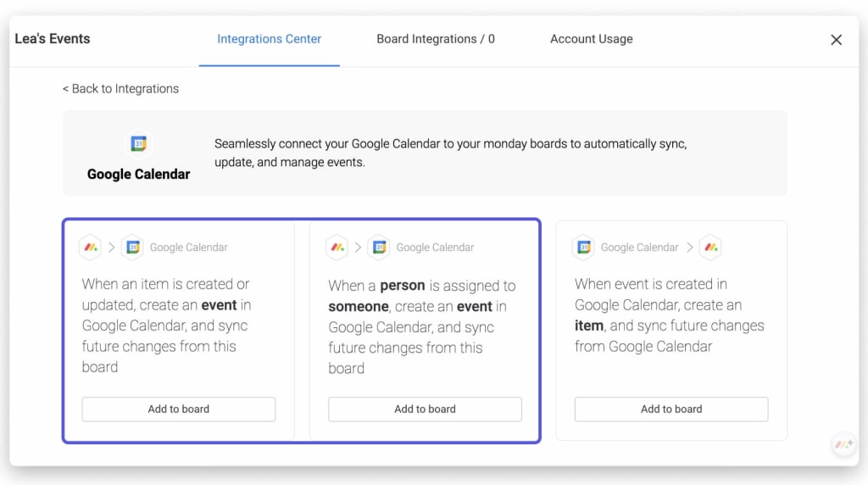This screenshot has width=868, height=485.
Task: Click the Google Calendar logo in header banner
Action: [x=138, y=144]
